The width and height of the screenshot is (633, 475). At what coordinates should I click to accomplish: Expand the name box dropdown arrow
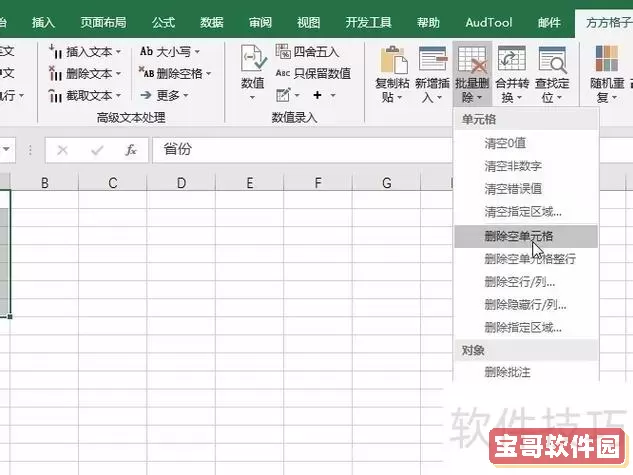(6, 150)
